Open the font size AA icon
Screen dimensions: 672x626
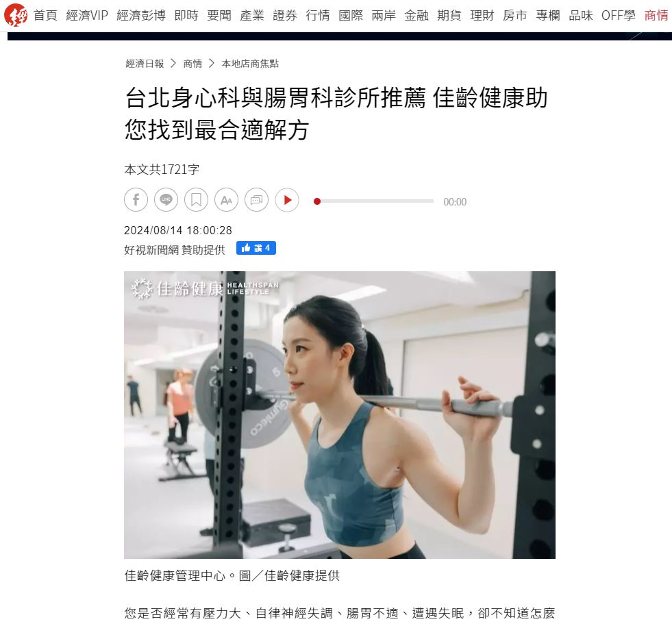click(x=226, y=200)
